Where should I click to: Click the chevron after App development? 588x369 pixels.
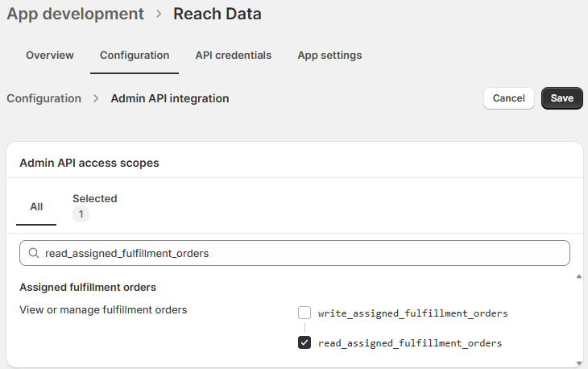[159, 15]
